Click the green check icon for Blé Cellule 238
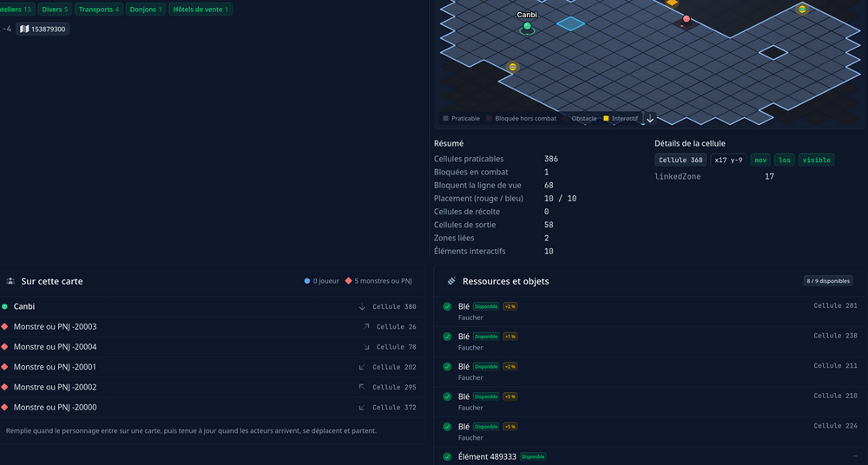The width and height of the screenshot is (868, 465). click(447, 336)
